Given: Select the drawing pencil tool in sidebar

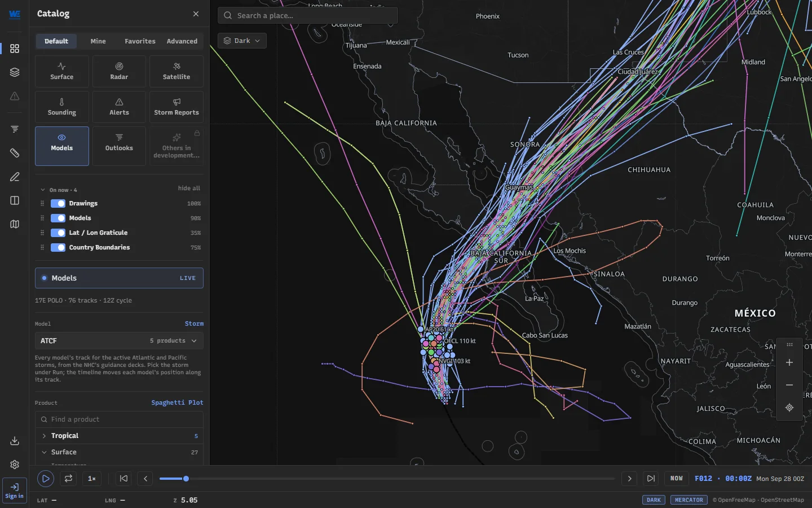Looking at the screenshot, I should point(15,177).
